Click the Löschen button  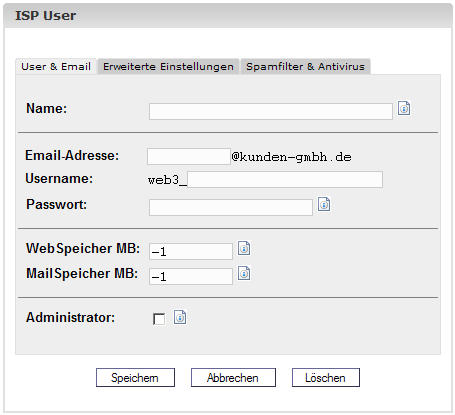326,378
